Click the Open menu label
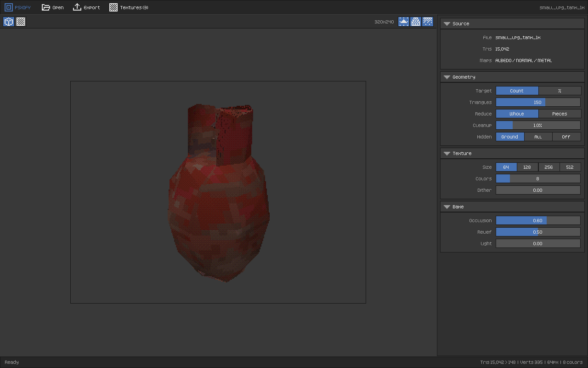The height and width of the screenshot is (368, 588). tap(58, 8)
